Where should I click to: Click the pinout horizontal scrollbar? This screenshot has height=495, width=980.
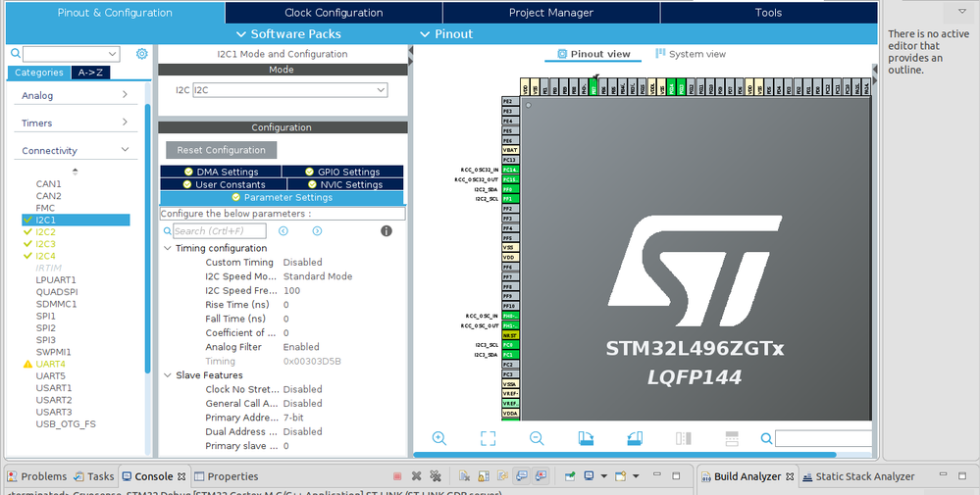(624, 455)
